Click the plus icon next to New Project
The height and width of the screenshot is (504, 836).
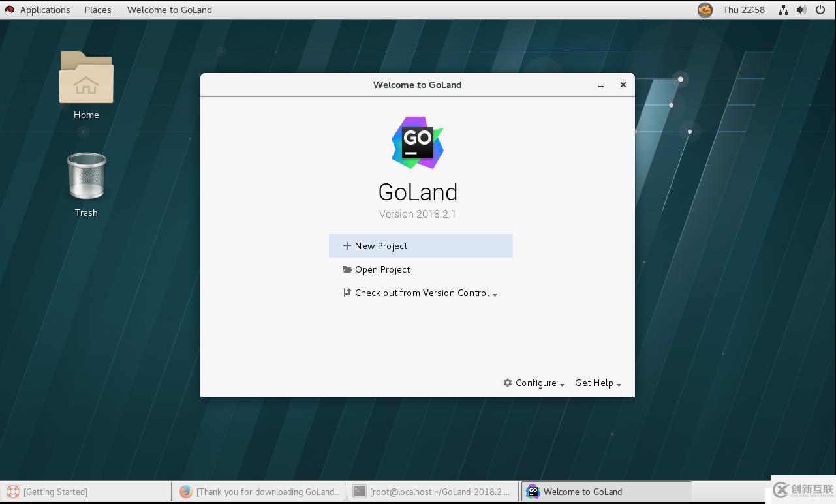[x=347, y=246]
